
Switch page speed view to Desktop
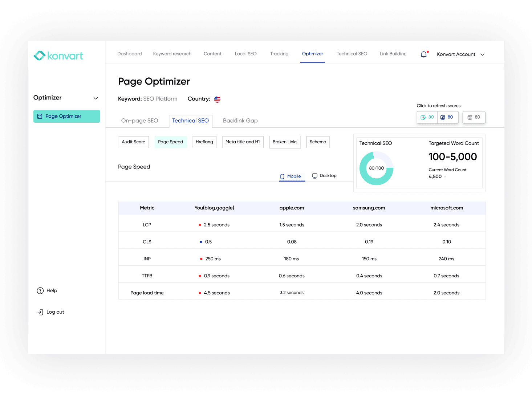tap(324, 175)
